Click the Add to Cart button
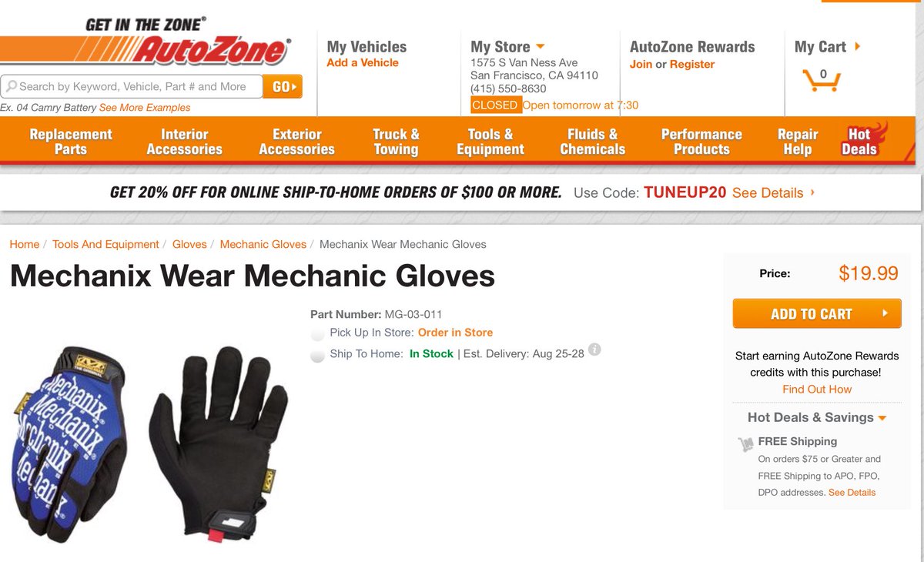The image size is (924, 562). (x=817, y=314)
